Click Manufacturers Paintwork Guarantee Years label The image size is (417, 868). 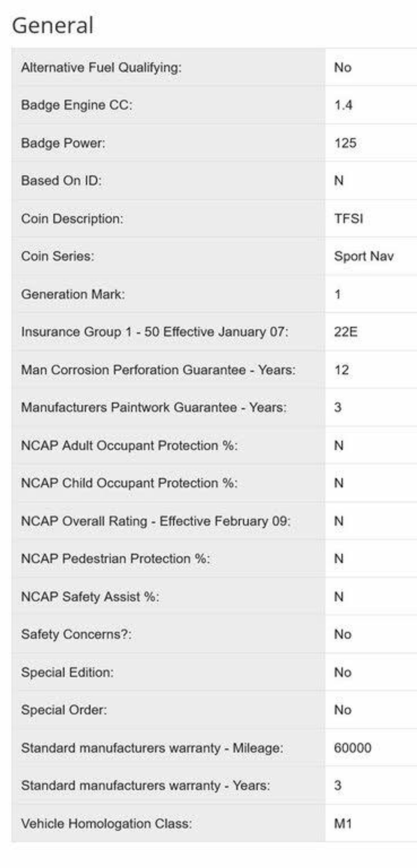pyautogui.click(x=153, y=407)
